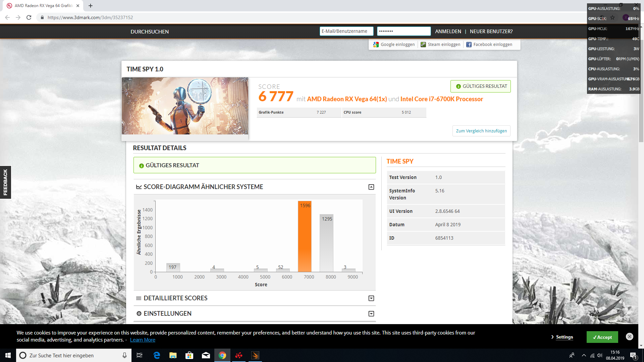The width and height of the screenshot is (644, 362).
Task: Open the Neuer Benutzer registration link
Action: tap(491, 32)
